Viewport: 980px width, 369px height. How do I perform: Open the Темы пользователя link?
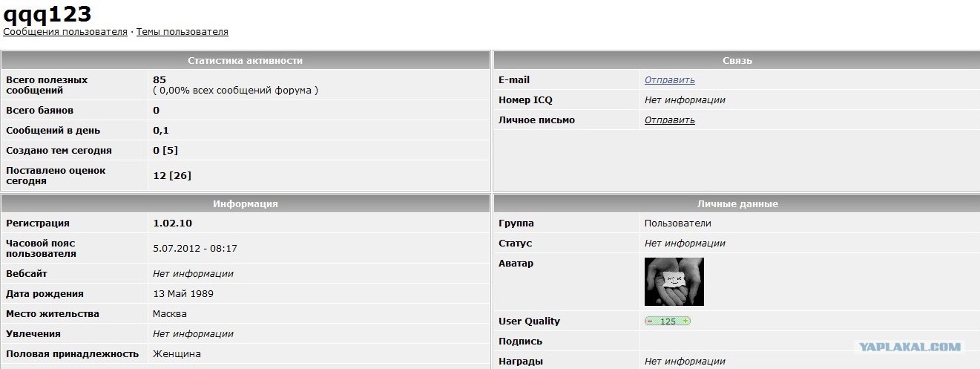182,32
